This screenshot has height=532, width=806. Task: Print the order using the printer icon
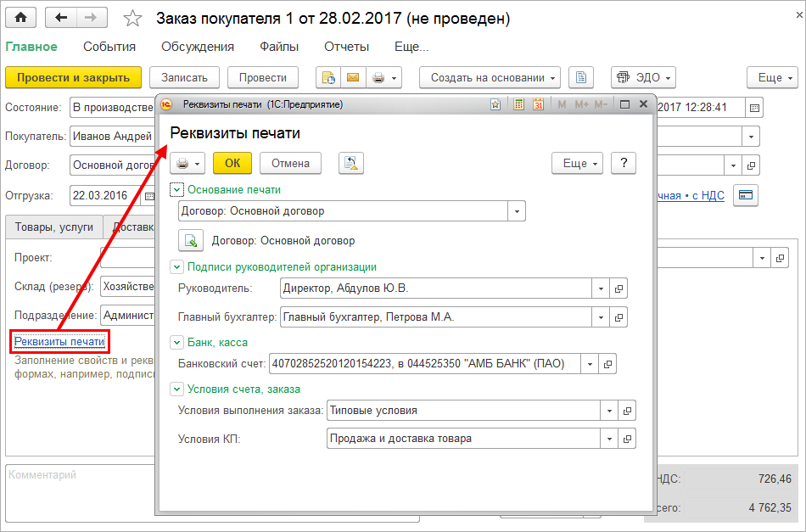tap(378, 77)
